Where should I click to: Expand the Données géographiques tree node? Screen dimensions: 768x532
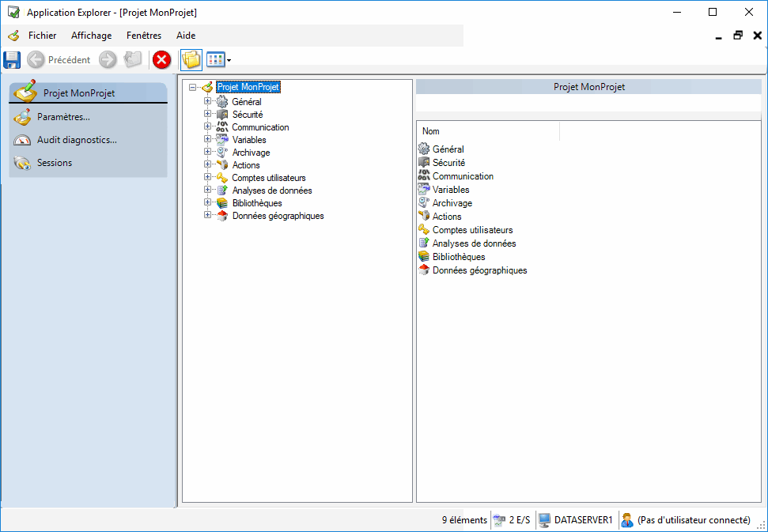pos(208,215)
